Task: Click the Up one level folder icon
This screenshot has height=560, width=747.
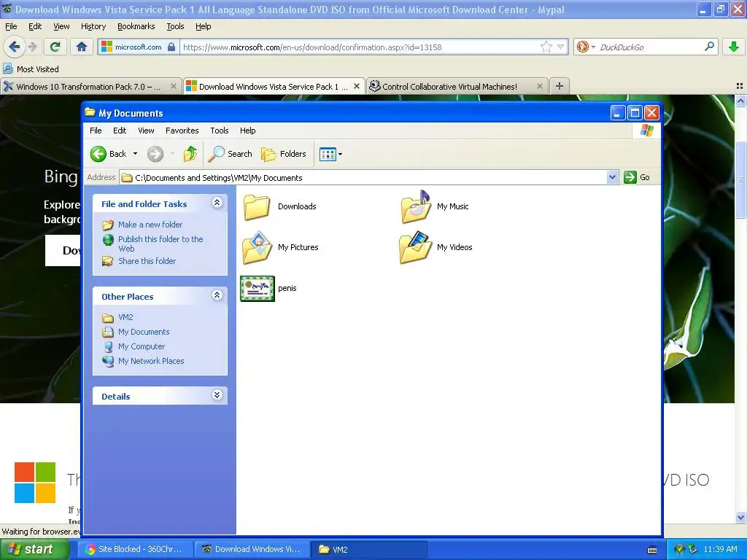Action: point(190,154)
